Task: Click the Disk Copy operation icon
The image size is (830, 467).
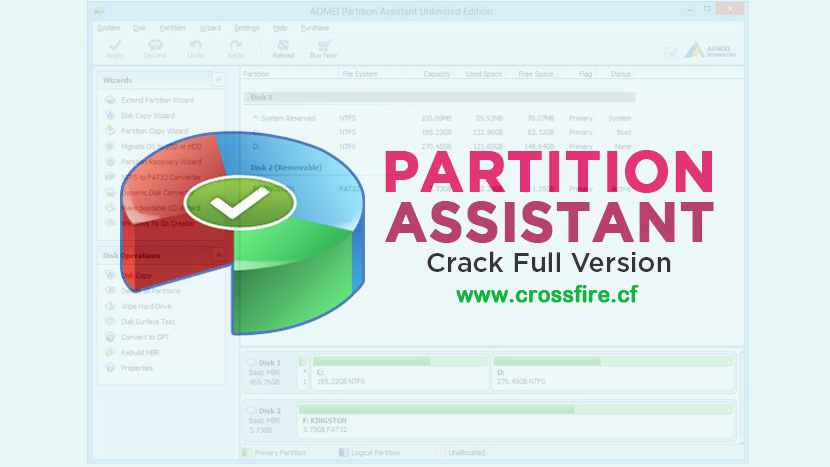Action: (110, 275)
